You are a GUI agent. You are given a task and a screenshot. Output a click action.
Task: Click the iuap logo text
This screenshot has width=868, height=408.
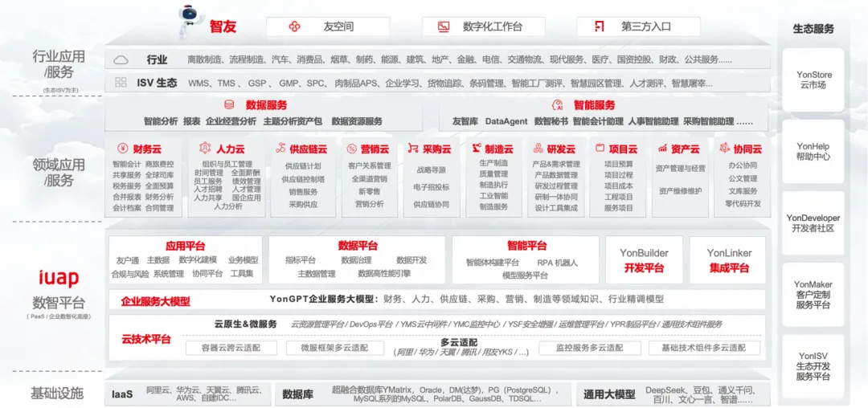click(x=59, y=278)
